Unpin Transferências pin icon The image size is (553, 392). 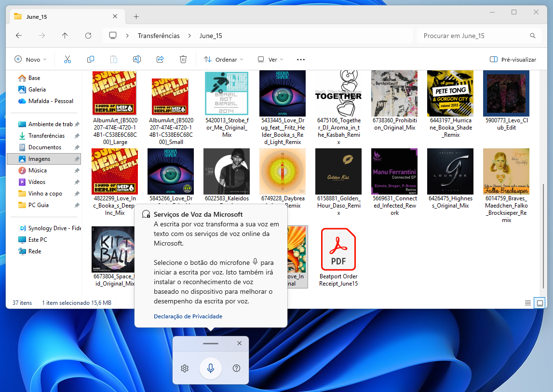(77, 136)
